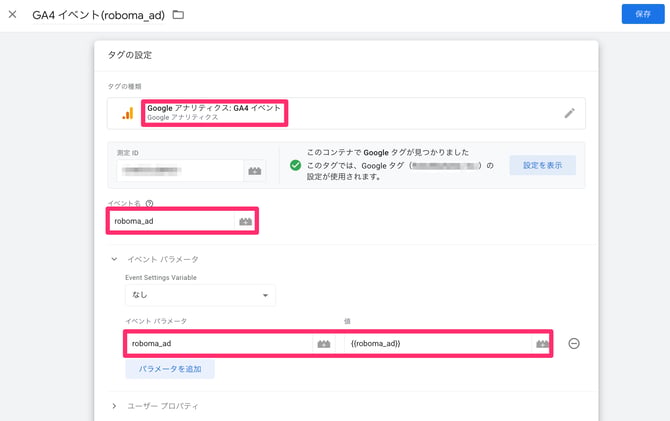Image resolution: width=670 pixels, height=421 pixels.
Task: Select the Google Analytics bar chart icon
Action: (x=128, y=113)
